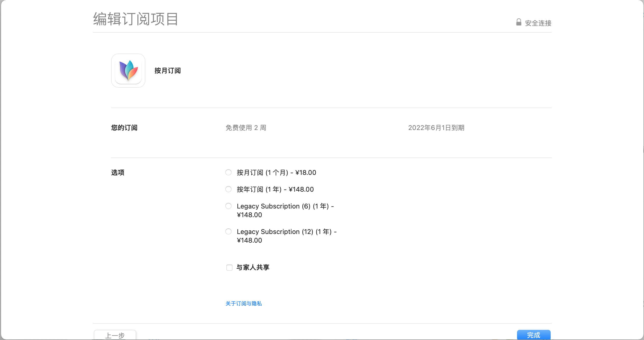Click the 与家人共享 label text

(253, 267)
